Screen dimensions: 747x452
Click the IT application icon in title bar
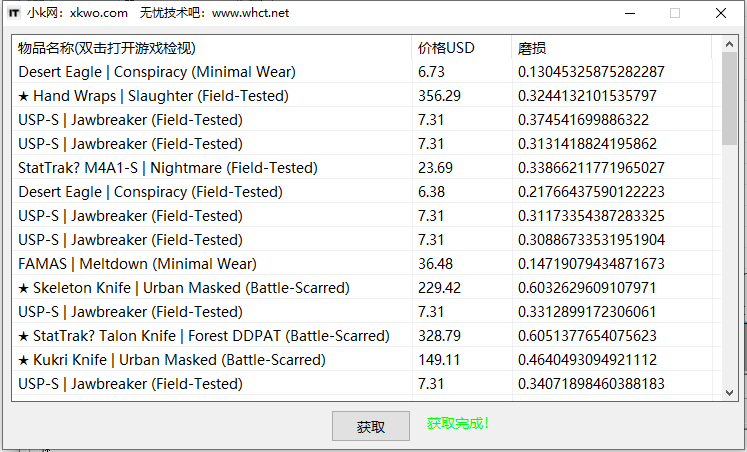[14, 13]
